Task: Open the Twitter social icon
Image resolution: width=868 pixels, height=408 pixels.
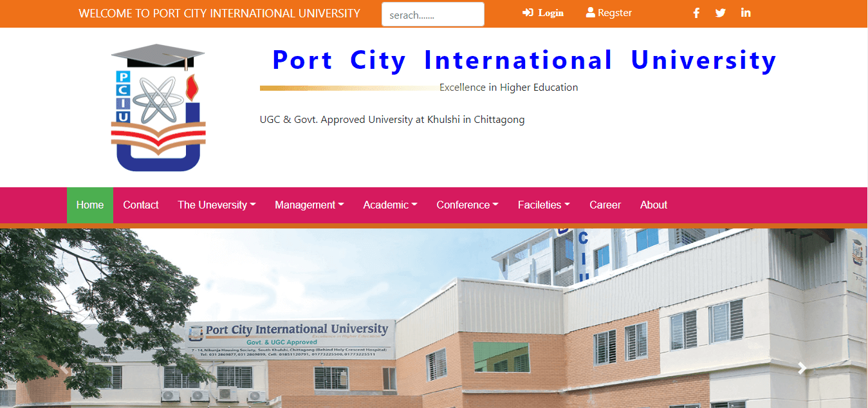Action: [x=721, y=13]
